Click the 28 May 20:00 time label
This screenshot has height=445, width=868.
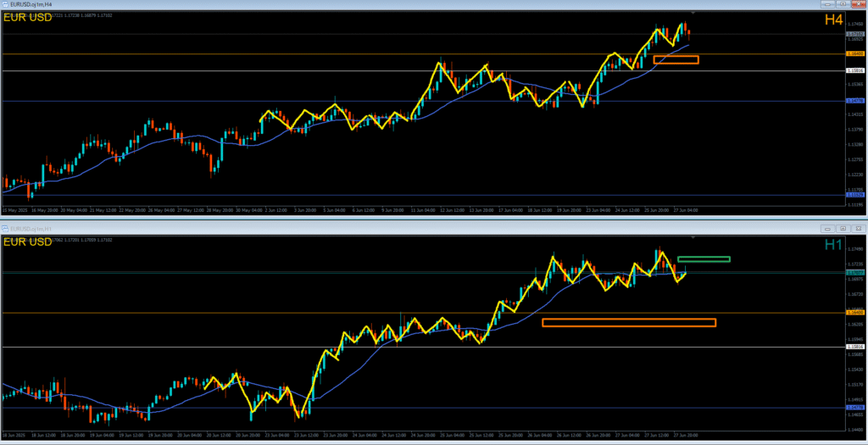[x=220, y=210]
